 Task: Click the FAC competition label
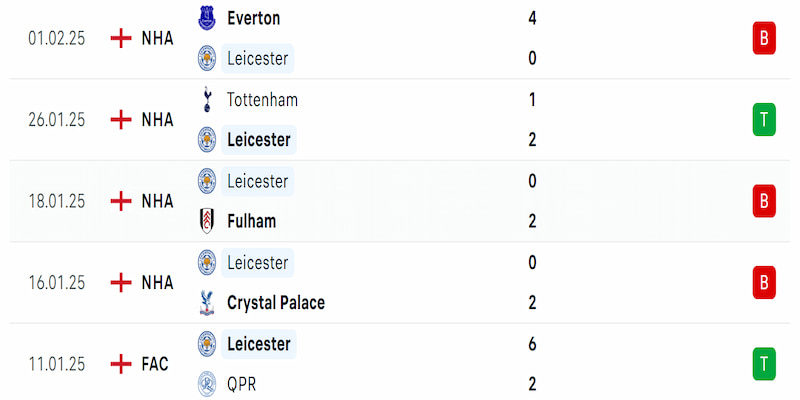pos(155,364)
